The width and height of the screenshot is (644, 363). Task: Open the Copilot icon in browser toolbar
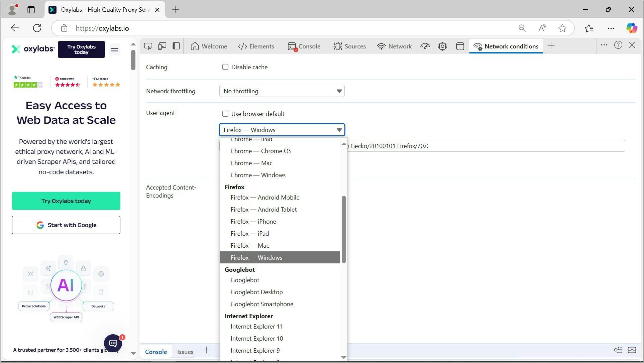click(x=631, y=28)
